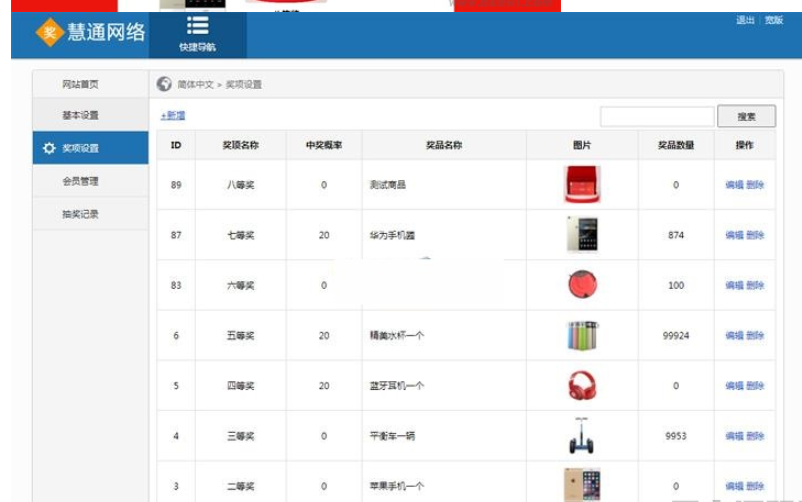
Task: Click the 六等奖 award name cell
Action: click(240, 286)
